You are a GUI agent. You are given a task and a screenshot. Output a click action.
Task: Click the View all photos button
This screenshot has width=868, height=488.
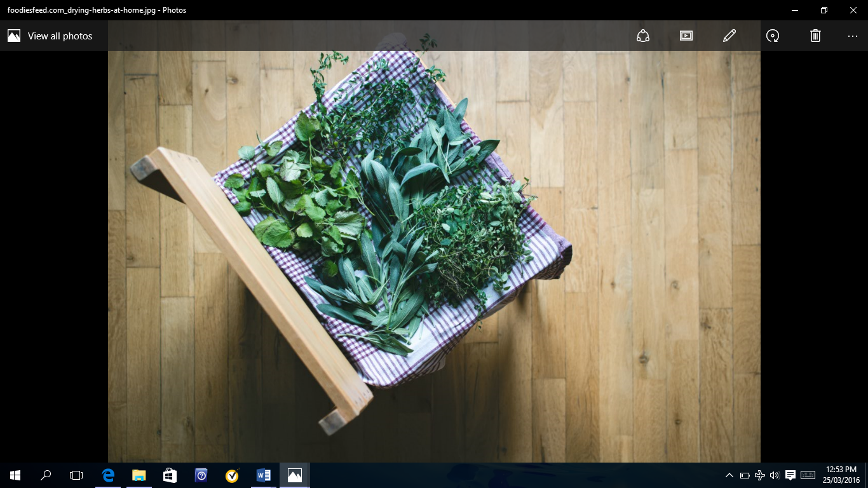(50, 36)
